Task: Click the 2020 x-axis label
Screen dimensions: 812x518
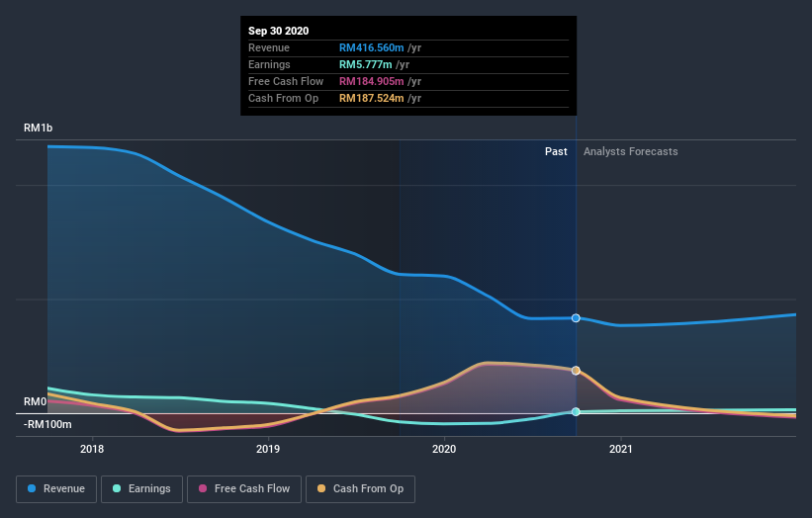Action: 444,449
